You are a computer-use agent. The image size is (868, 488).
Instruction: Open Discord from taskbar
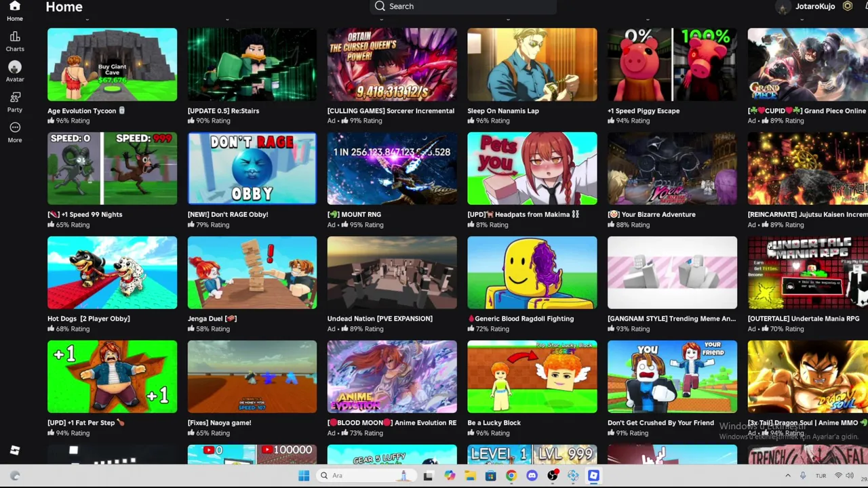point(532,476)
